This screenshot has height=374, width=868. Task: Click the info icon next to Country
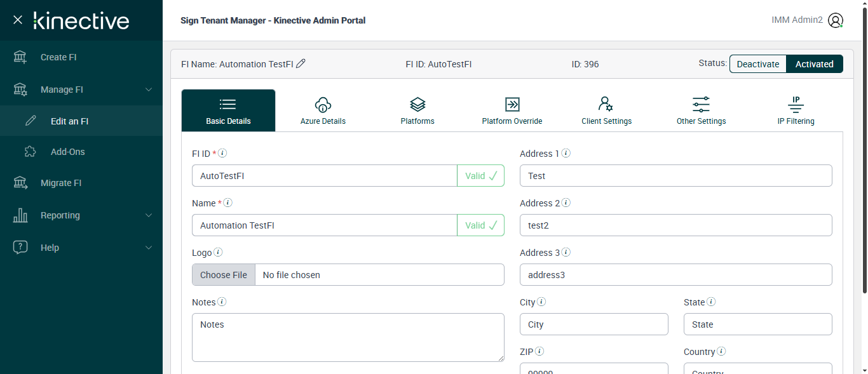pos(721,351)
